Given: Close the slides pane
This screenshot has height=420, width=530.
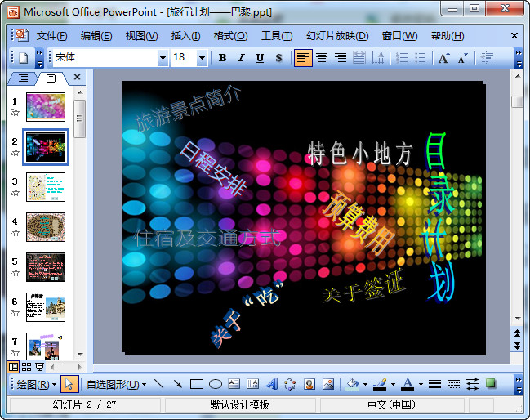Looking at the screenshot, I should click(77, 78).
